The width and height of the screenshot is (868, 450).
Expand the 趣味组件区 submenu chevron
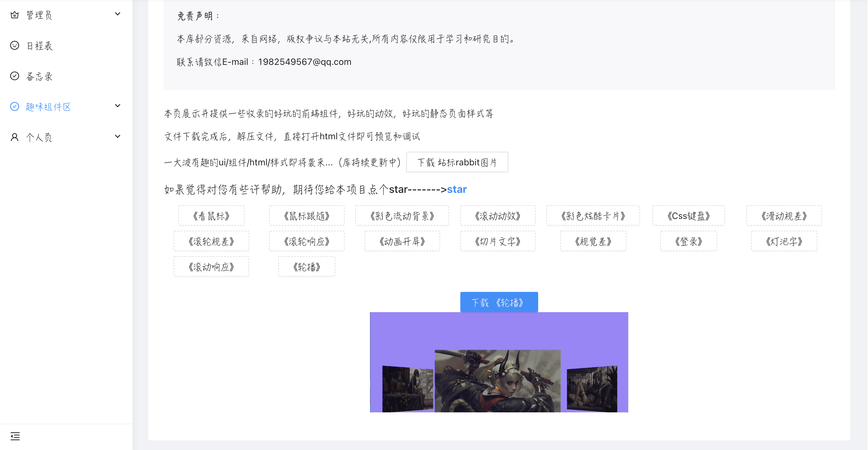tap(117, 106)
